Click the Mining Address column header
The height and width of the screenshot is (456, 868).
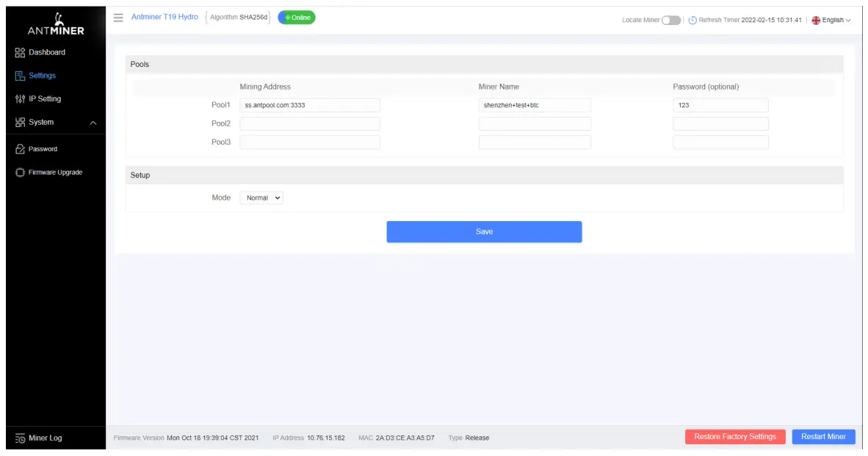(x=264, y=87)
